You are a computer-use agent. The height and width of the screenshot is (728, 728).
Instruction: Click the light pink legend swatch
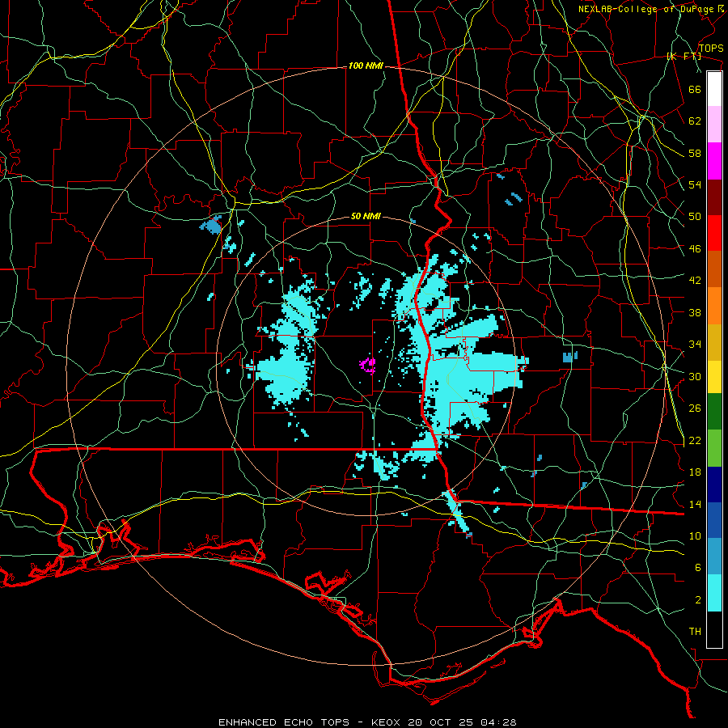pyautogui.click(x=714, y=125)
